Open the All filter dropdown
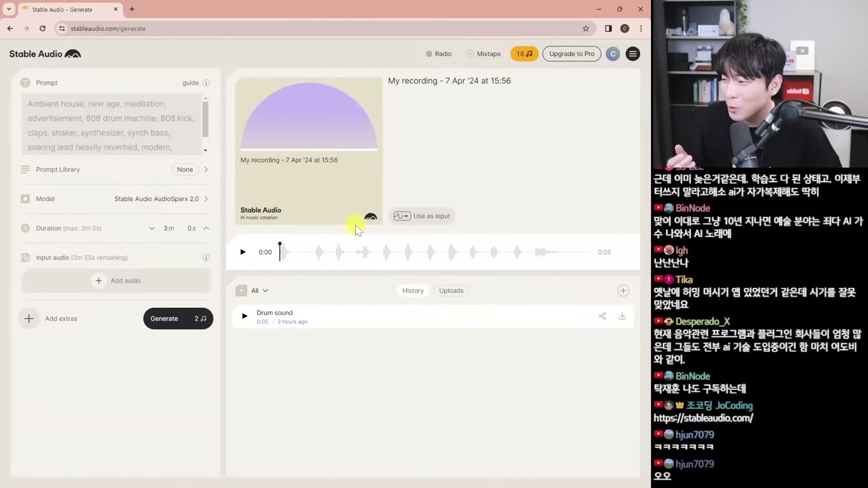Viewport: 868px width, 488px height. tap(260, 290)
